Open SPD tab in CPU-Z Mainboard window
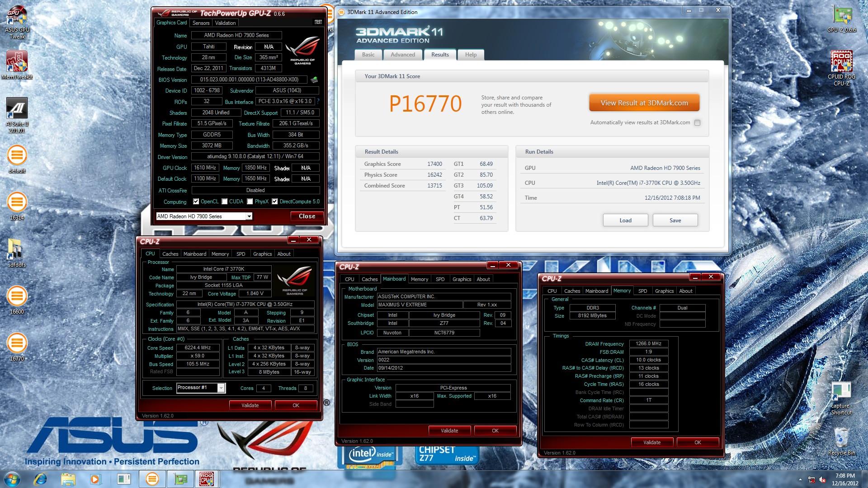868x488 pixels. pos(440,279)
